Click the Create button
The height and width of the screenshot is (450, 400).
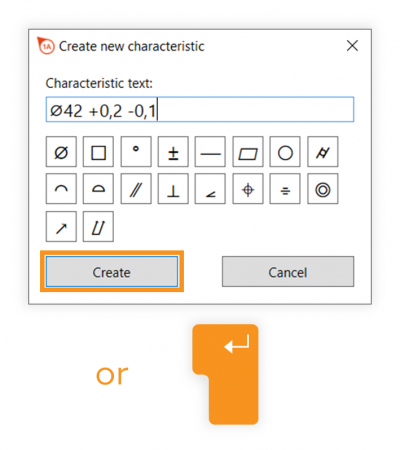112,271
